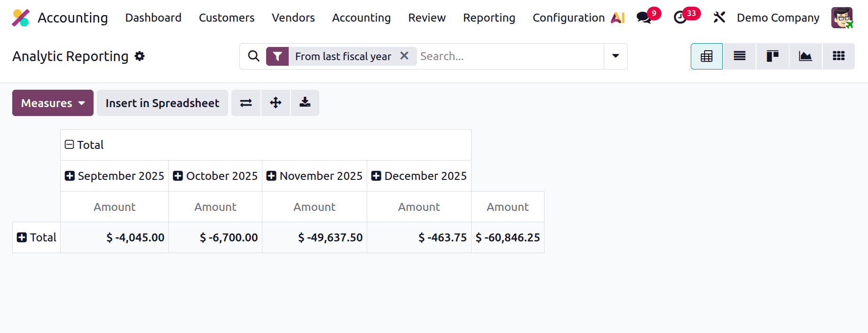Download the pivot table as xlsx
This screenshot has height=333, width=868.
(x=305, y=103)
